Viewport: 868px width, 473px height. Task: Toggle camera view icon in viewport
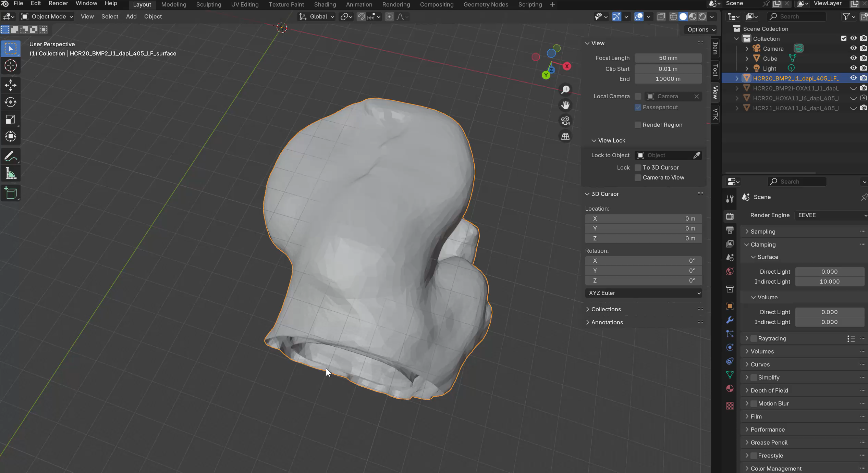pos(565,121)
